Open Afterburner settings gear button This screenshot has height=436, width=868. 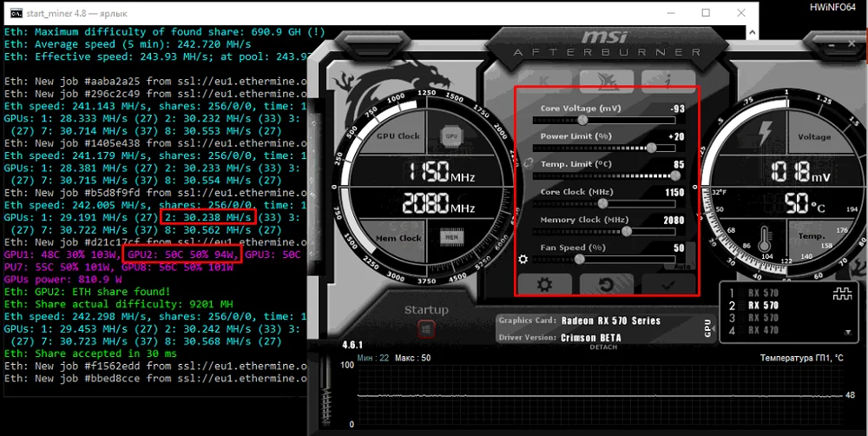tap(545, 284)
